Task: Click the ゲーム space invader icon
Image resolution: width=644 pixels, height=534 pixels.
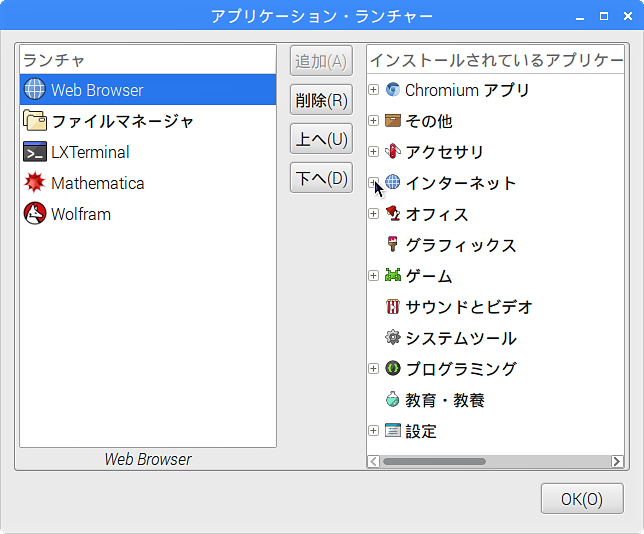Action: pos(393,275)
